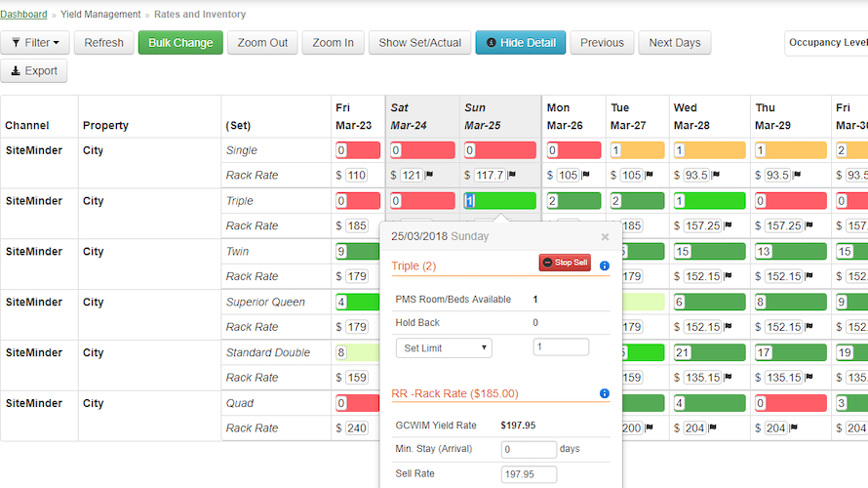Click the Min. Stay (Arrival) days field
The height and width of the screenshot is (488, 868).
(528, 450)
